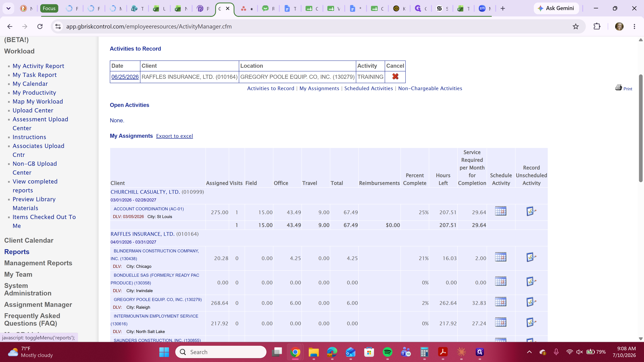Open Outlook from the taskbar
This screenshot has width=644, height=362.
coord(351,352)
